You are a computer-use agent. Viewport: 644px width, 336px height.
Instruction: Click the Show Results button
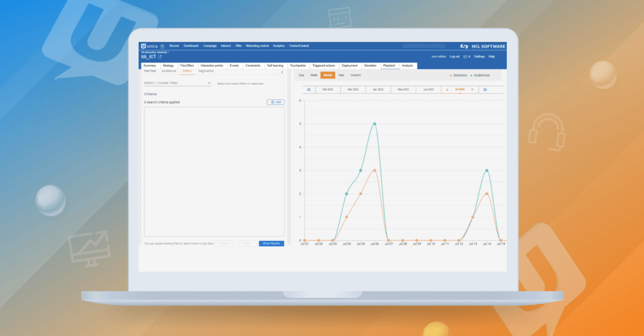pos(271,244)
